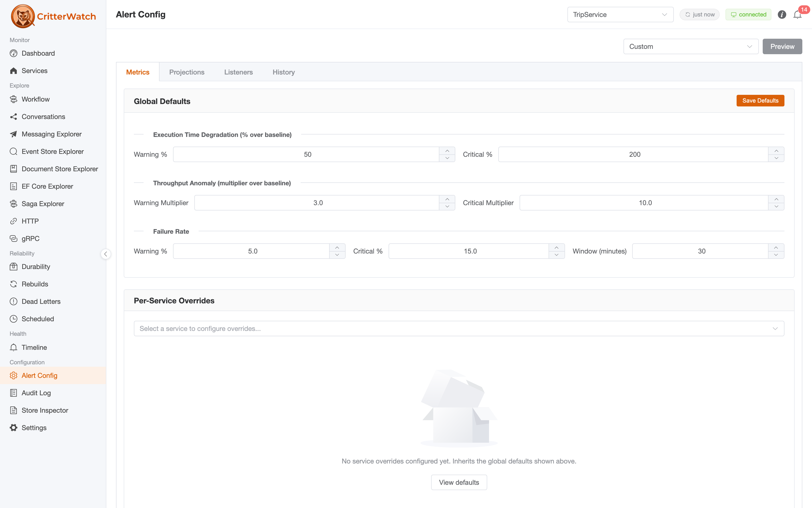812x508 pixels.
Task: Increase the Window minutes value
Action: pos(776,248)
